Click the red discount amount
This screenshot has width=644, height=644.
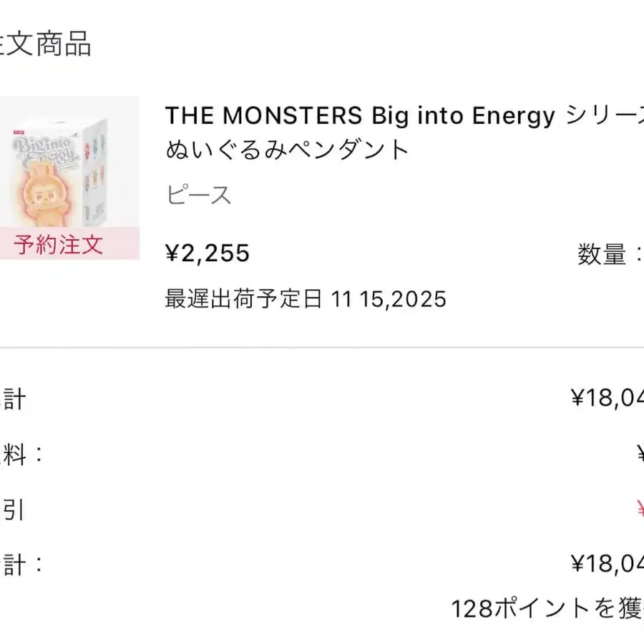point(639,509)
